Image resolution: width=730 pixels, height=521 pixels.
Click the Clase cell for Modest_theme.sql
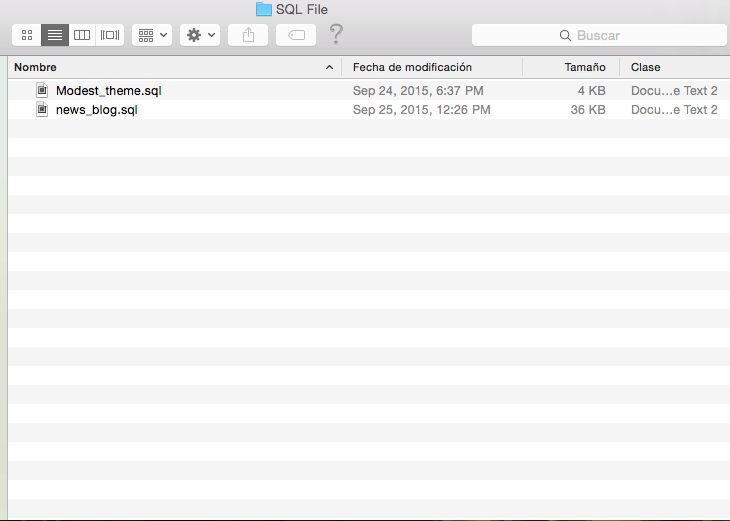point(674,90)
